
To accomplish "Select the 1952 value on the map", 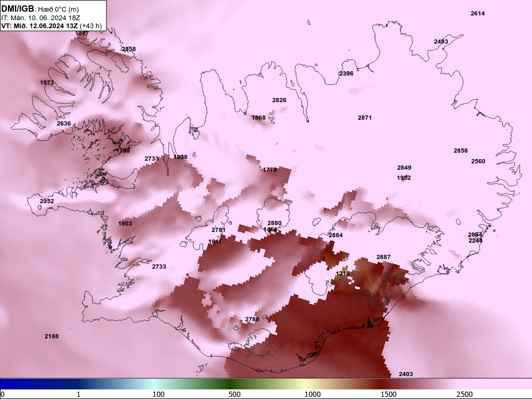I will click(x=404, y=178).
